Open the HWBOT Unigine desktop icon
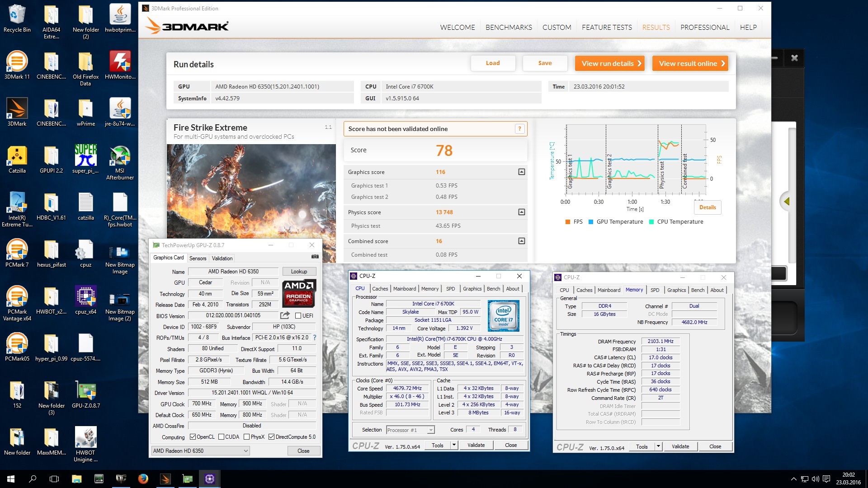Image resolution: width=868 pixels, height=488 pixels. coord(85,445)
